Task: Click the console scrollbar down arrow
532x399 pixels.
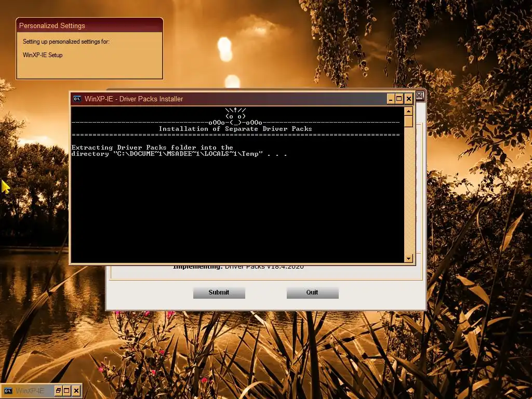Action: pos(408,259)
